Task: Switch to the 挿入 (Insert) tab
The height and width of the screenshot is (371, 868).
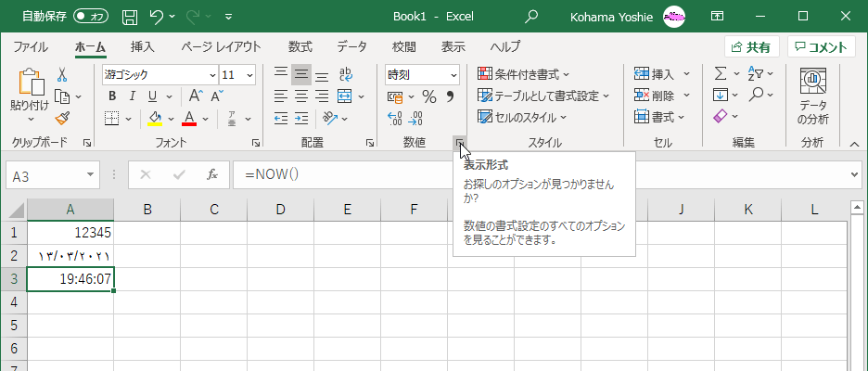Action: coord(142,47)
